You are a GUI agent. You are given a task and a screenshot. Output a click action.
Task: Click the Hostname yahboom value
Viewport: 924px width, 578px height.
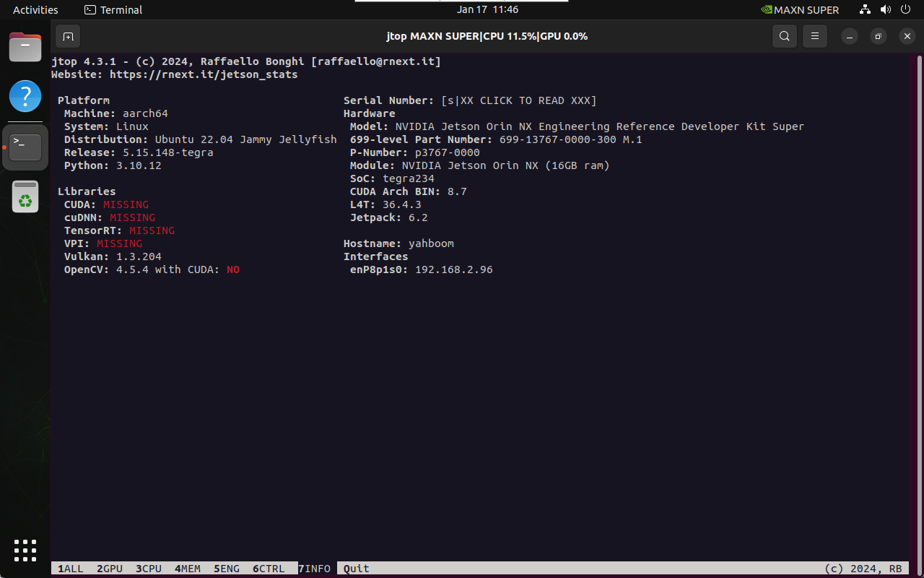[431, 243]
